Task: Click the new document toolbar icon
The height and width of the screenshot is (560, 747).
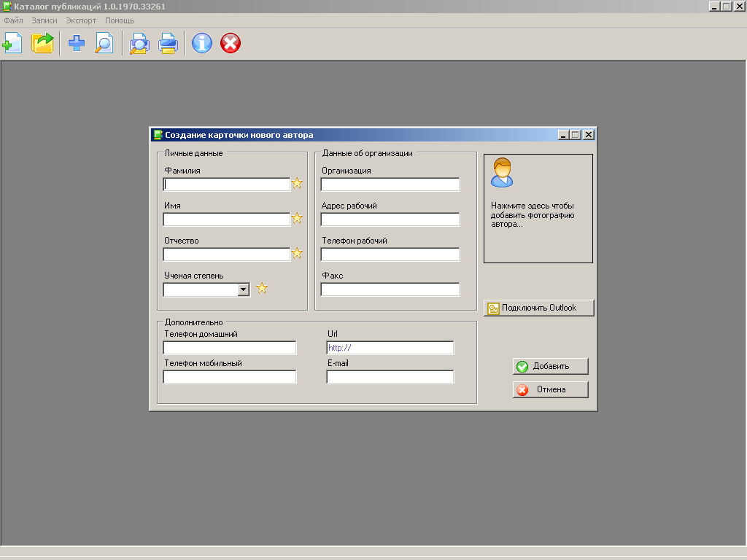Action: (x=12, y=44)
